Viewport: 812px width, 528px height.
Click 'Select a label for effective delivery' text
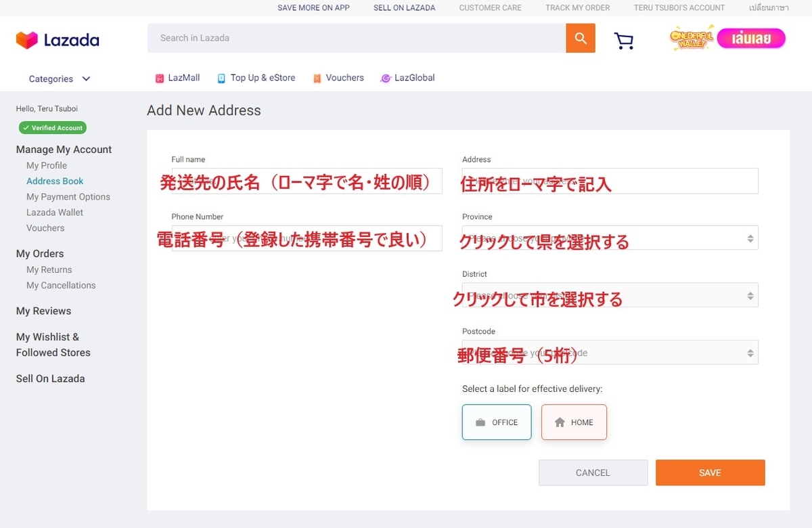coord(532,389)
